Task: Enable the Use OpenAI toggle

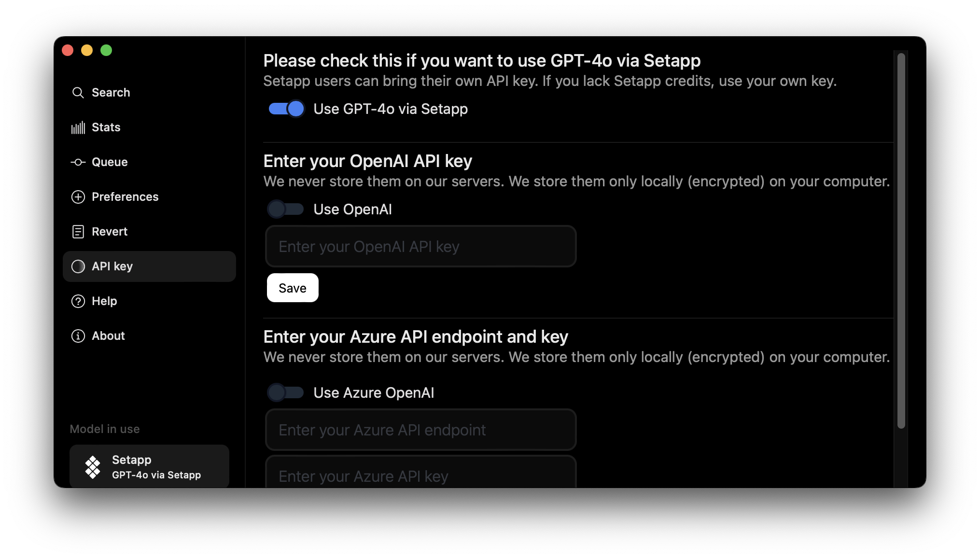Action: pyautogui.click(x=285, y=209)
